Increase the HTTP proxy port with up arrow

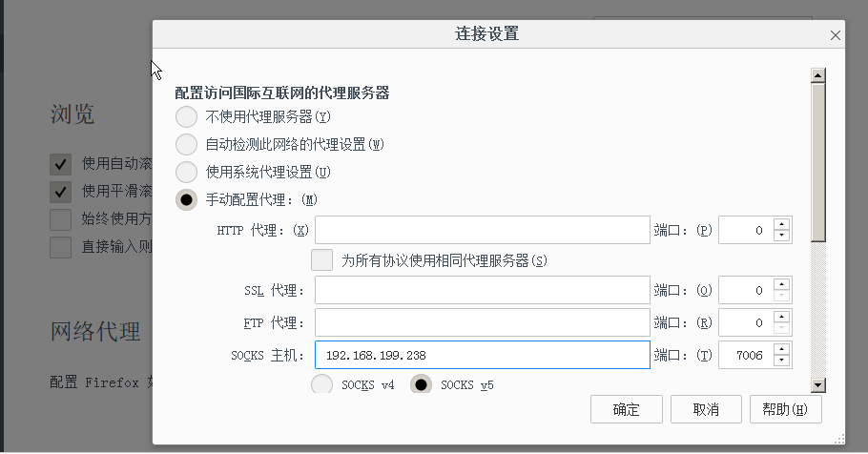coord(781,224)
